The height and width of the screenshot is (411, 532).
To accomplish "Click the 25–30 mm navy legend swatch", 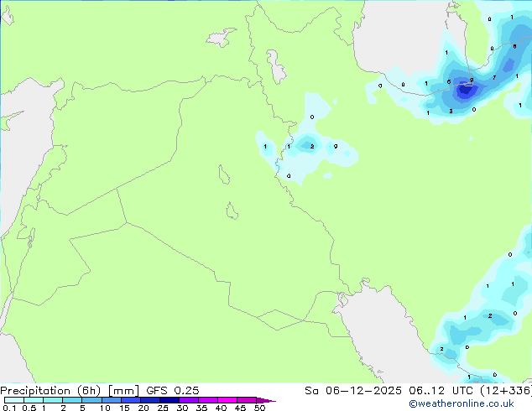I will pyautogui.click(x=170, y=400).
